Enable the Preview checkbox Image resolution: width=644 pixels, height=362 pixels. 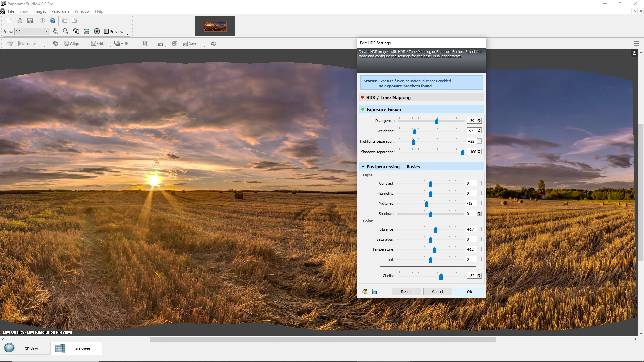click(x=106, y=31)
